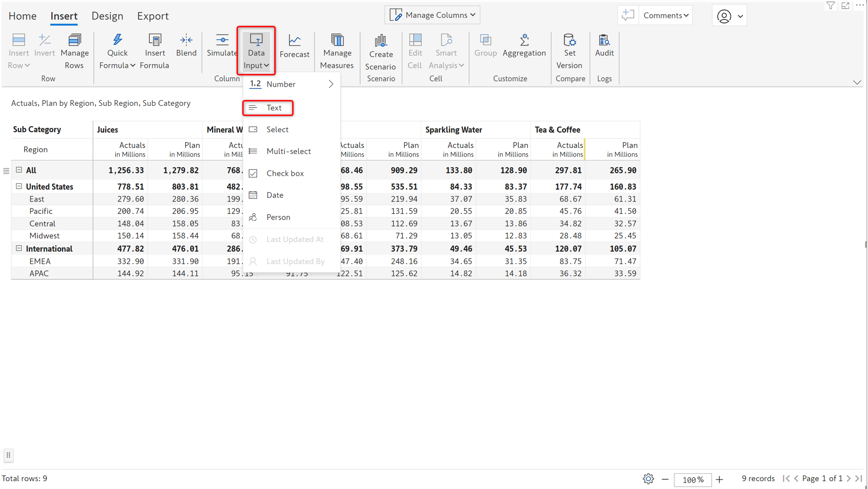Screen dimensions: 868x489
Task: Click the Insert Formula icon
Action: click(x=154, y=40)
